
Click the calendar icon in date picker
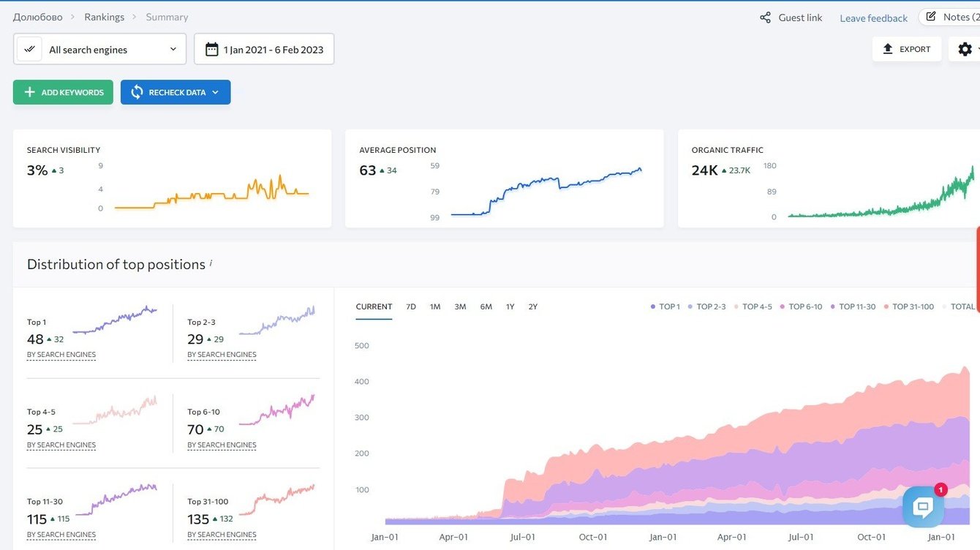click(211, 50)
